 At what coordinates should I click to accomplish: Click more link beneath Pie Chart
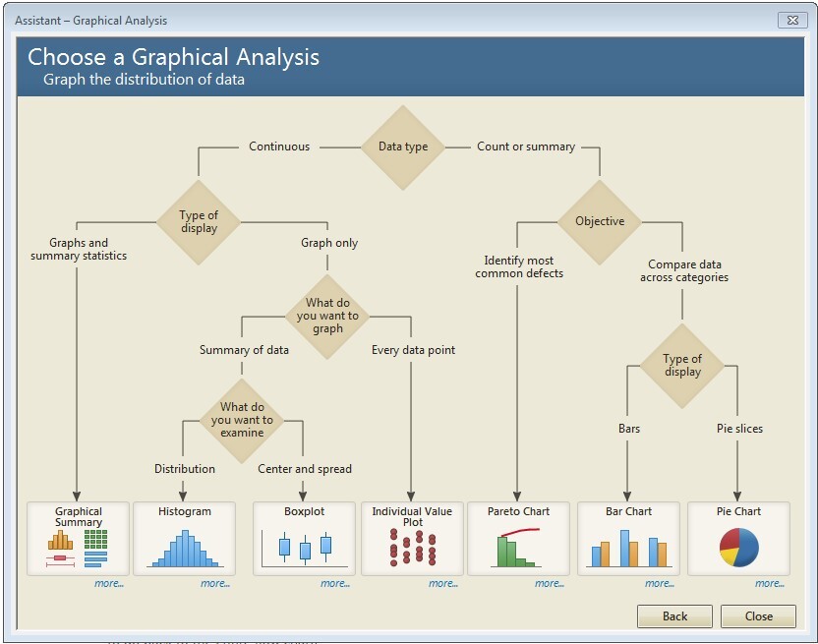click(x=770, y=584)
